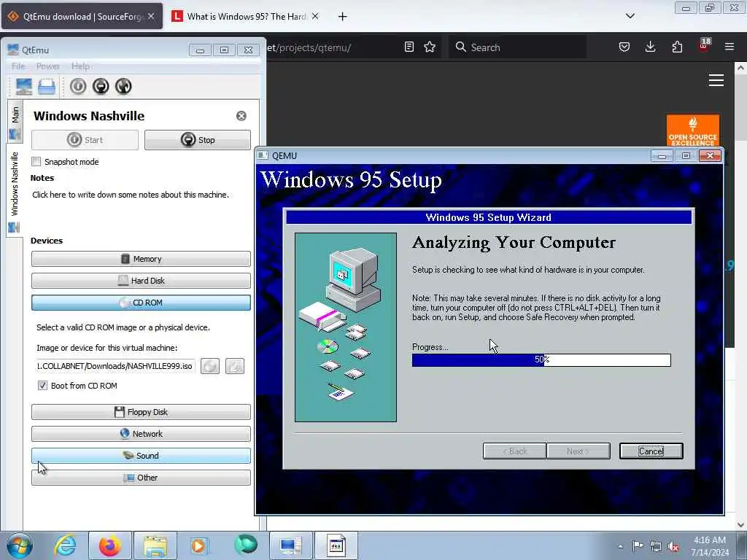The width and height of the screenshot is (747, 560).
Task: Select the CD ROM image browse icon
Action: tap(210, 366)
